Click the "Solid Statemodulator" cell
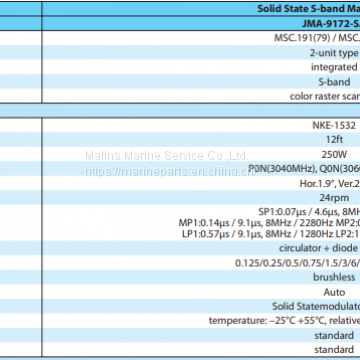360x360 pixels. (x=201, y=306)
